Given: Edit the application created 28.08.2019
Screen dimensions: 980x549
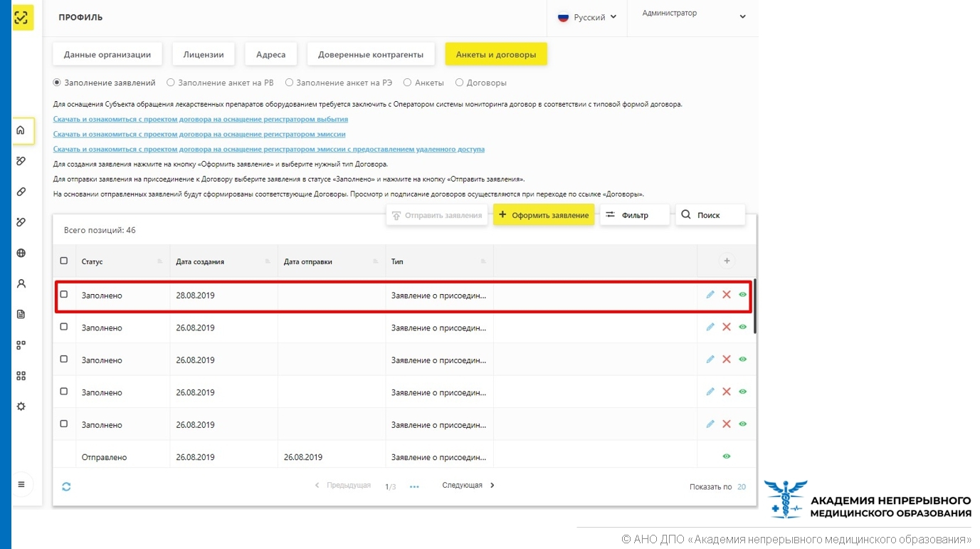Looking at the screenshot, I should pyautogui.click(x=710, y=295).
